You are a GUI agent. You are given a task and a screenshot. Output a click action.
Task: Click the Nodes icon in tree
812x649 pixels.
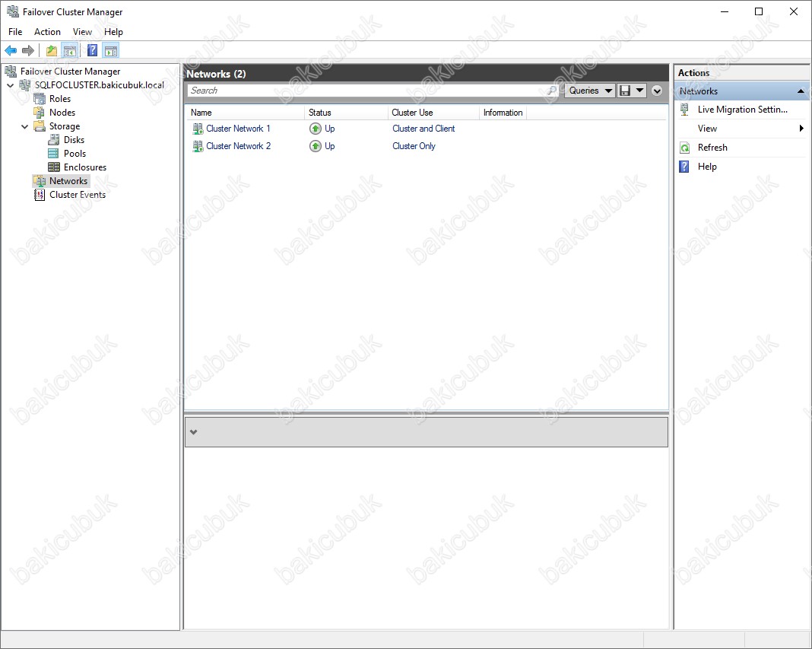point(40,113)
